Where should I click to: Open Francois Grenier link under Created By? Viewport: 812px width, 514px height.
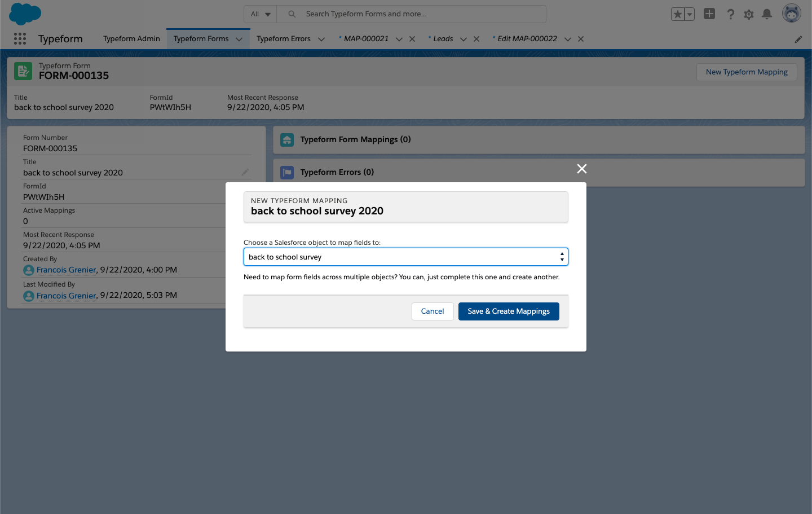tap(66, 270)
